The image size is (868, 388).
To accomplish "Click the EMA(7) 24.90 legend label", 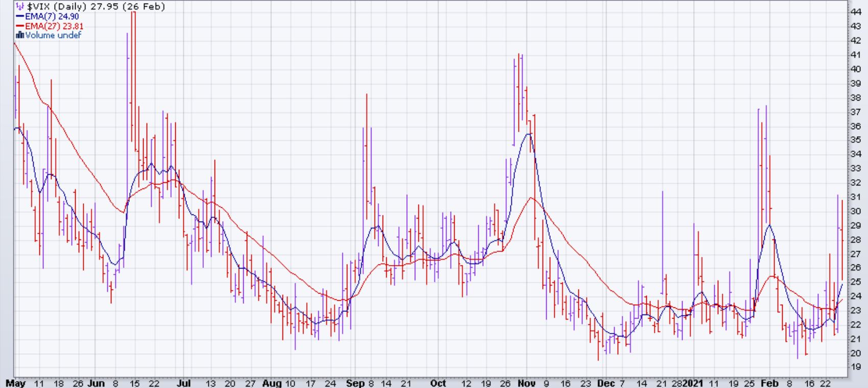I will click(x=52, y=17).
